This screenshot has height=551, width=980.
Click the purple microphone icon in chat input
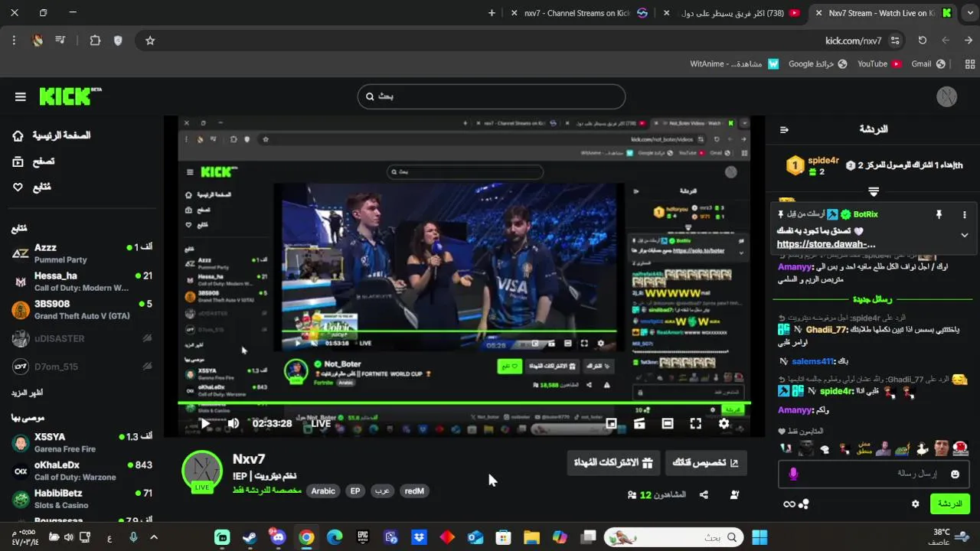792,474
